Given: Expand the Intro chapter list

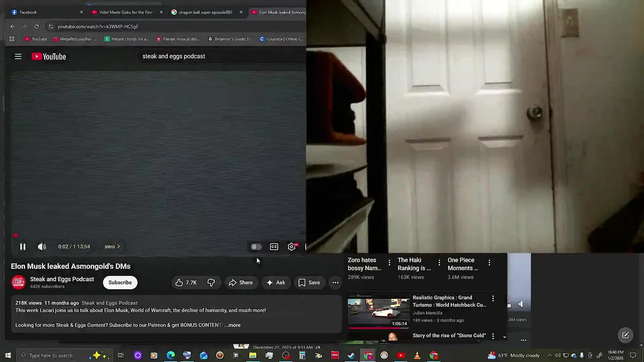Looking at the screenshot, I should pos(112,246).
